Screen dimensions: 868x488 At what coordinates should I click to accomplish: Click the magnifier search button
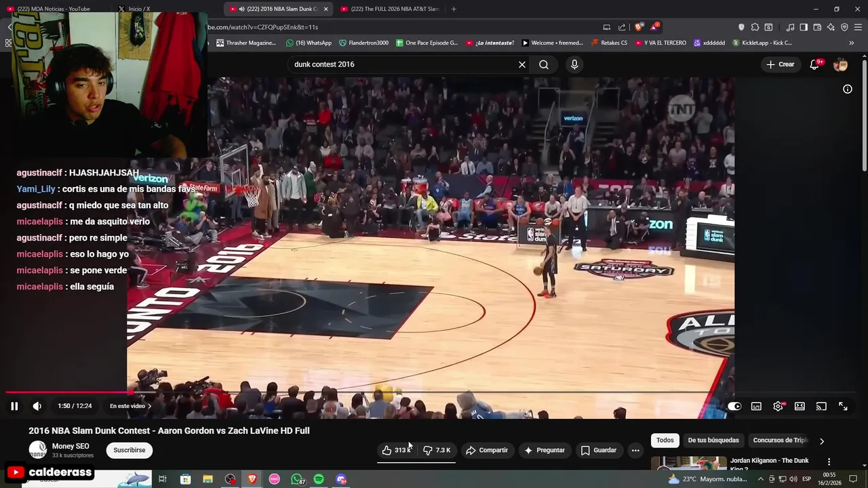[x=544, y=64]
